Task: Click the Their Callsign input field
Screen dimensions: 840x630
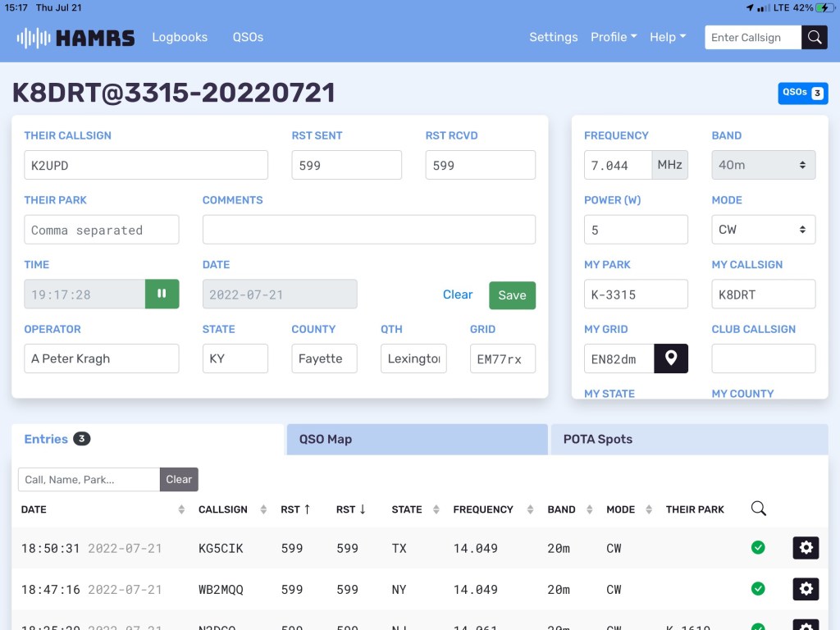Action: point(146,165)
